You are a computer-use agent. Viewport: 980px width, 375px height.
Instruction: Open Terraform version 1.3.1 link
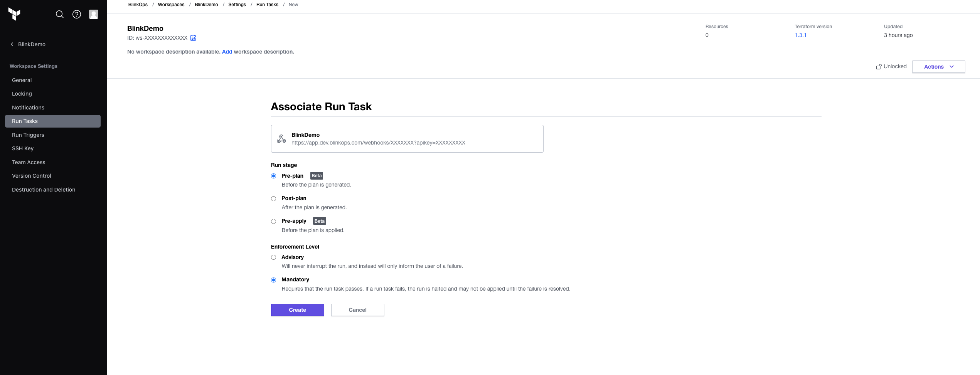(x=800, y=35)
